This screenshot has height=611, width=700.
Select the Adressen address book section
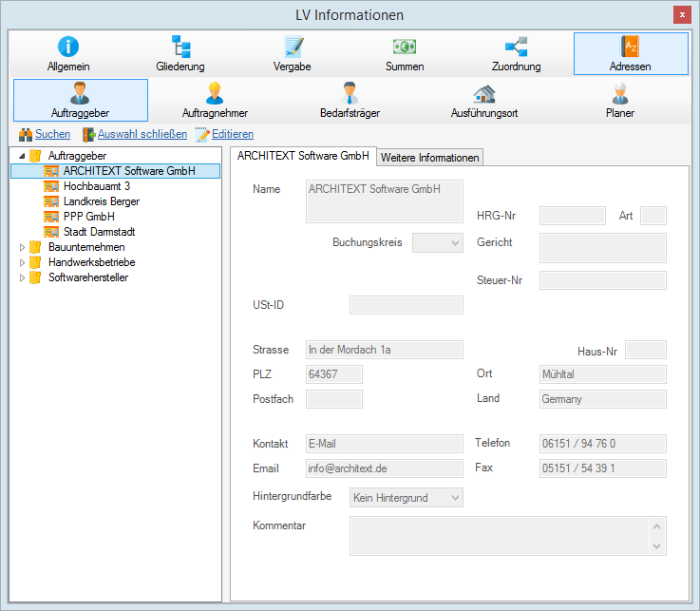click(x=631, y=53)
